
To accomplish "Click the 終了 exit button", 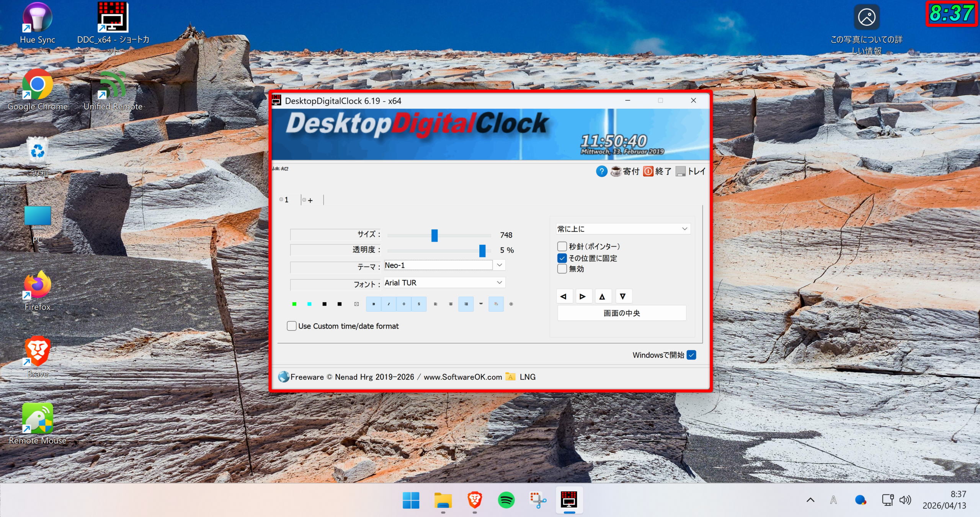I will pyautogui.click(x=657, y=171).
